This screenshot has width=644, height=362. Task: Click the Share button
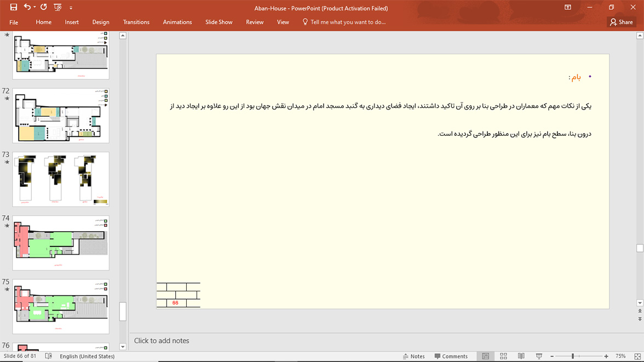tap(622, 22)
